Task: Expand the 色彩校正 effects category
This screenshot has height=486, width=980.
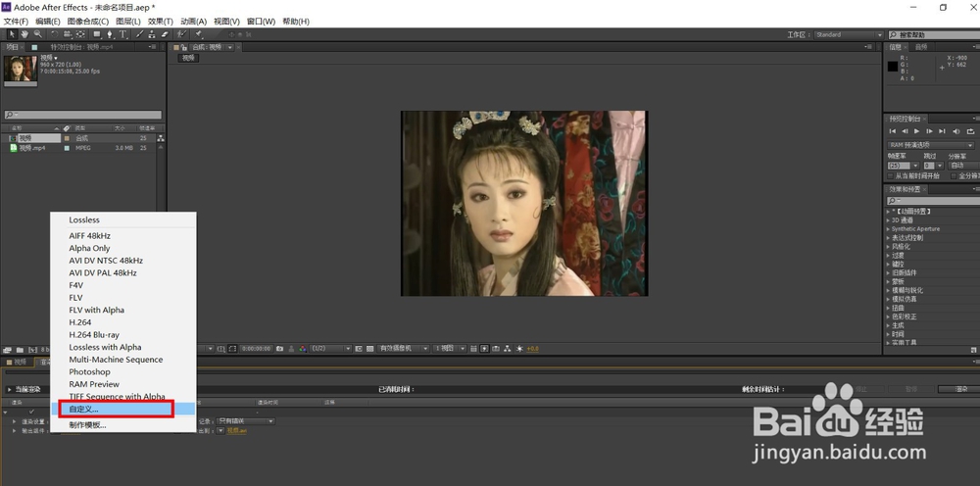Action: 889,316
